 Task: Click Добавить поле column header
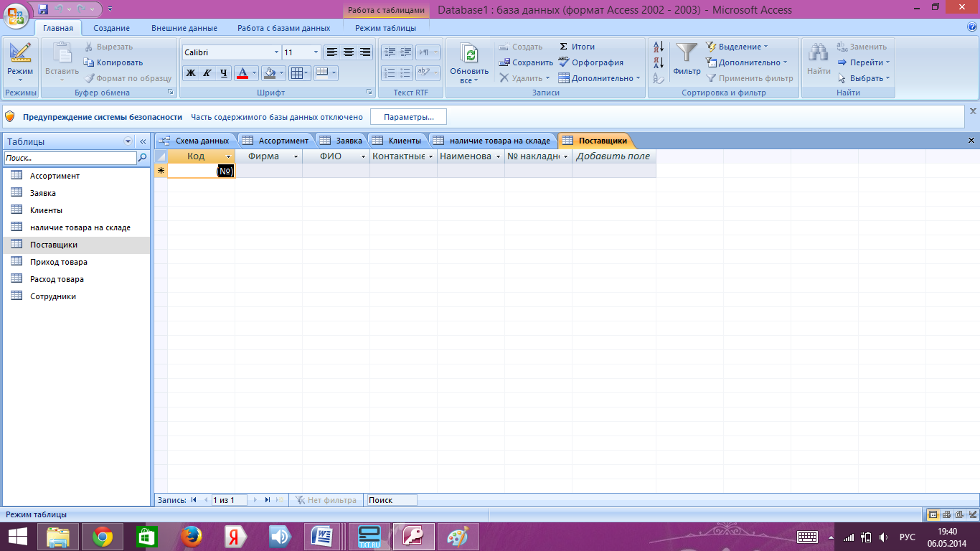click(x=613, y=156)
